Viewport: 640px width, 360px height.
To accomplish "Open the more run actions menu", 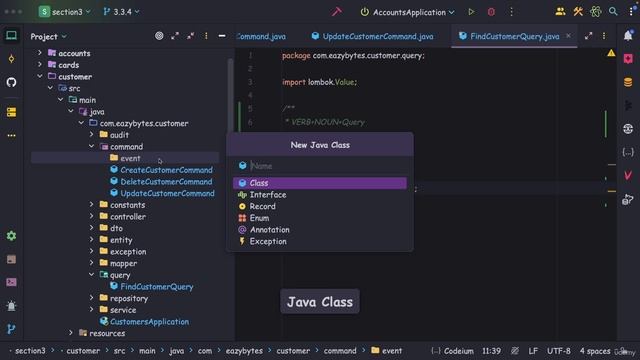I will pos(511,12).
